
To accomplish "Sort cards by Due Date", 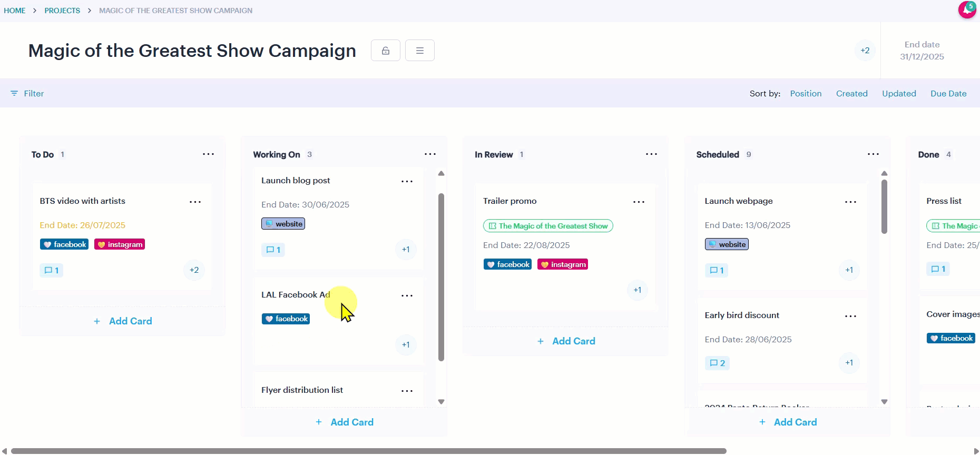I will [x=948, y=93].
